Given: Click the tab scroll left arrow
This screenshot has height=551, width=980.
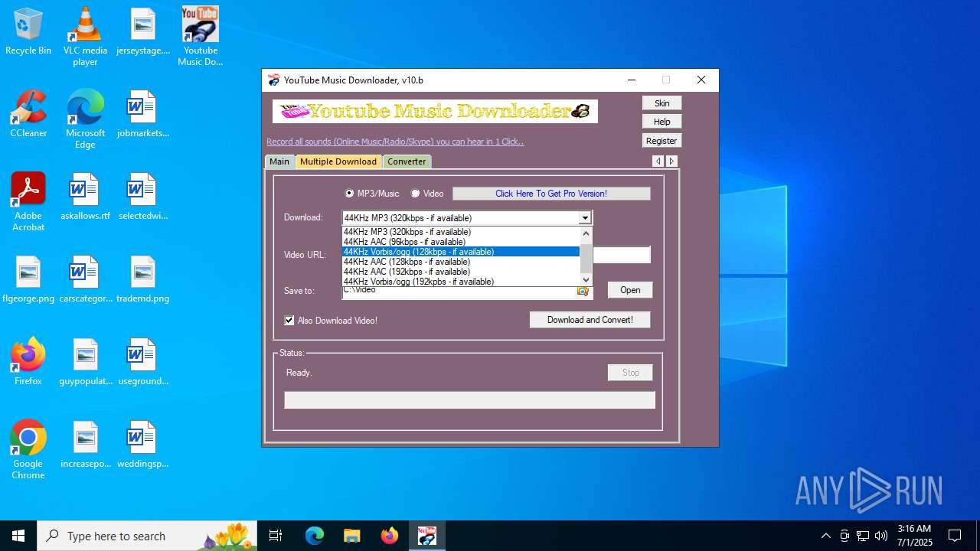Looking at the screenshot, I should coord(658,161).
